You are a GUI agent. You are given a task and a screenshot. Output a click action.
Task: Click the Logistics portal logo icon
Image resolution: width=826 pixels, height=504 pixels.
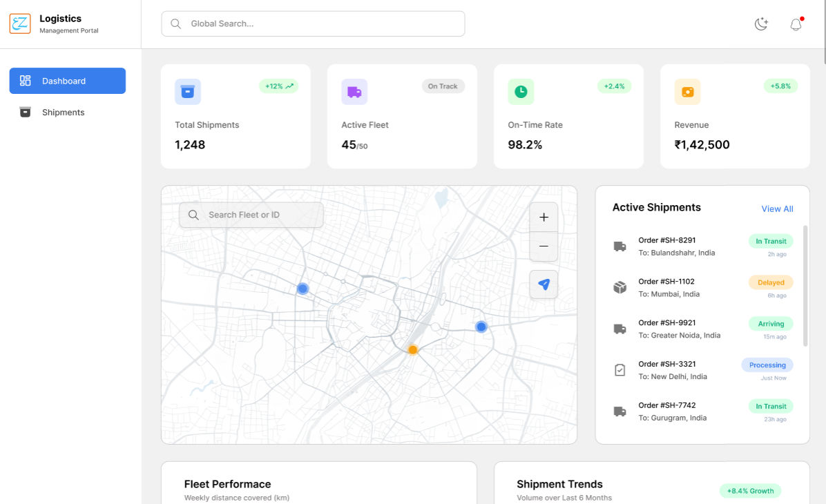pos(20,23)
